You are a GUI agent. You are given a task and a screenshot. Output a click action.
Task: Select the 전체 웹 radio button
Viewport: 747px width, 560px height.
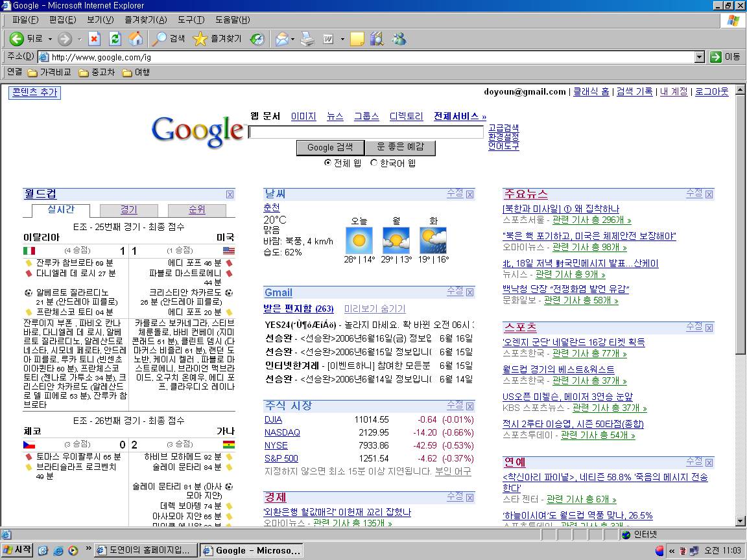(x=327, y=163)
